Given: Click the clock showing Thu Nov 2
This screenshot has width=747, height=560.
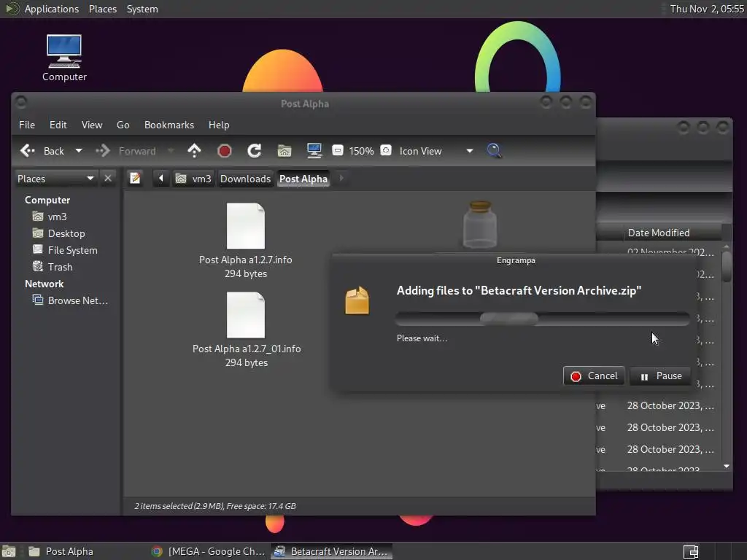Looking at the screenshot, I should pyautogui.click(x=706, y=9).
